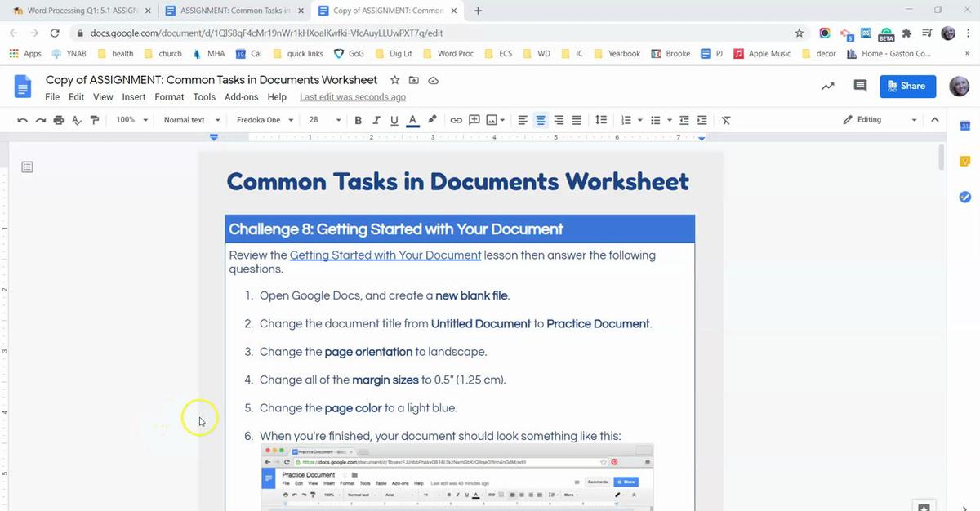Screen dimensions: 980x511
Task: Toggle bold formatting
Action: click(x=358, y=120)
